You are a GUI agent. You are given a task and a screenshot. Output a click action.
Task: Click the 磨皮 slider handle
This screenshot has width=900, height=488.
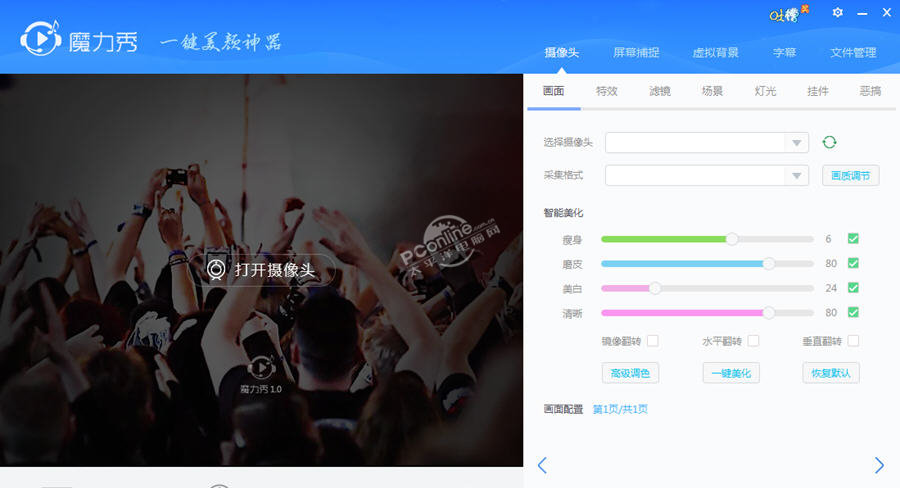[769, 264]
